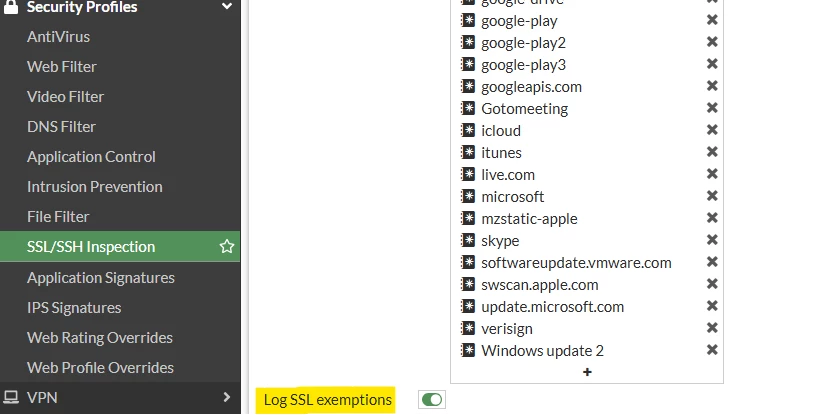Click the skype address icon
Viewport: 834px width, 415px height.
click(x=468, y=240)
